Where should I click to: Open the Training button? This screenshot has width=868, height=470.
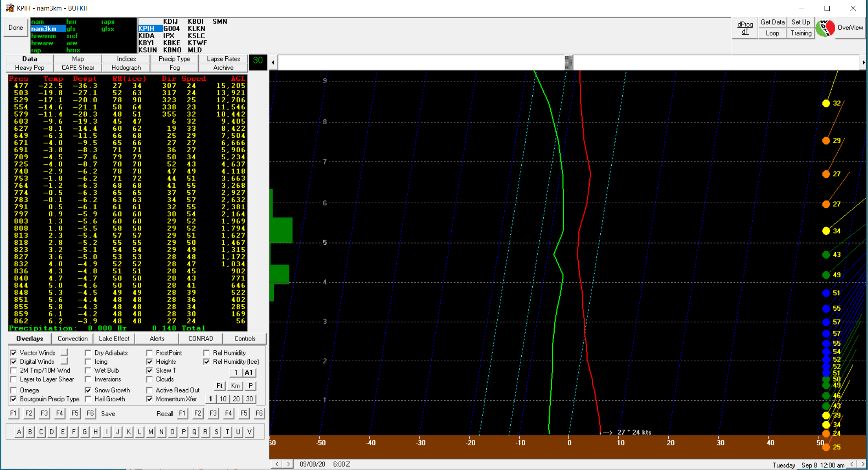800,33
